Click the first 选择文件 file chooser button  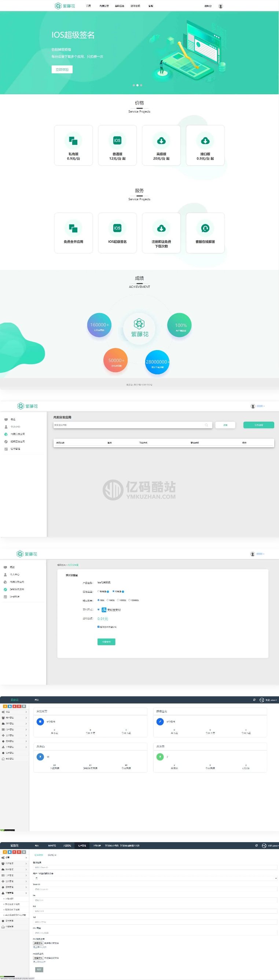tap(38, 943)
